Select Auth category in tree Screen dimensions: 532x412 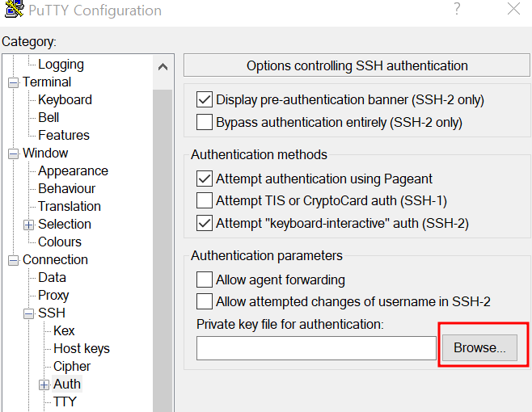(67, 384)
